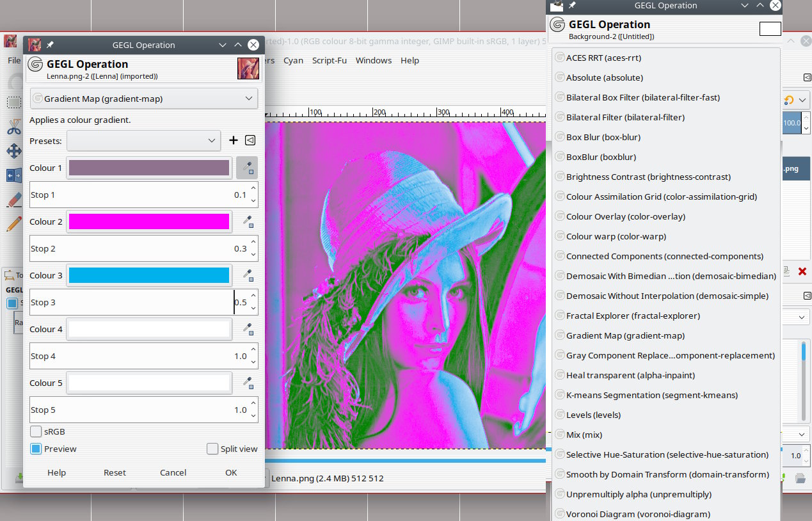The width and height of the screenshot is (812, 521).
Task: Select the Flip tool in toolbox
Action: coord(13,175)
